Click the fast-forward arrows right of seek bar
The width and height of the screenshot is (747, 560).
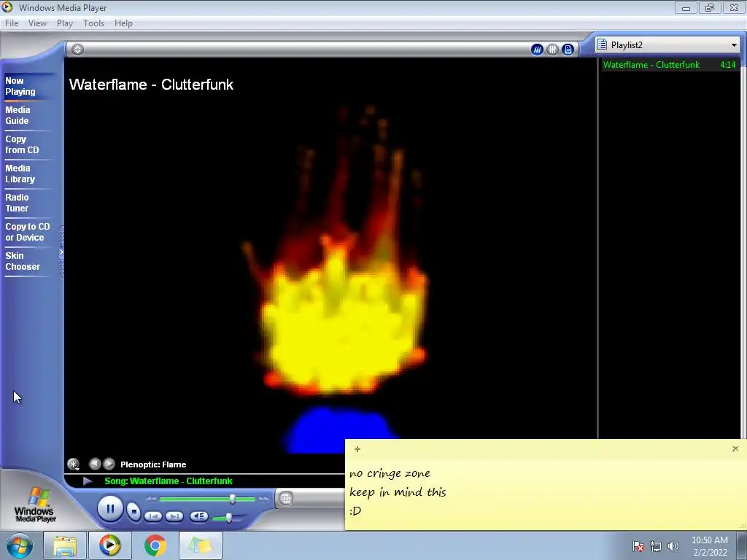pos(263,499)
